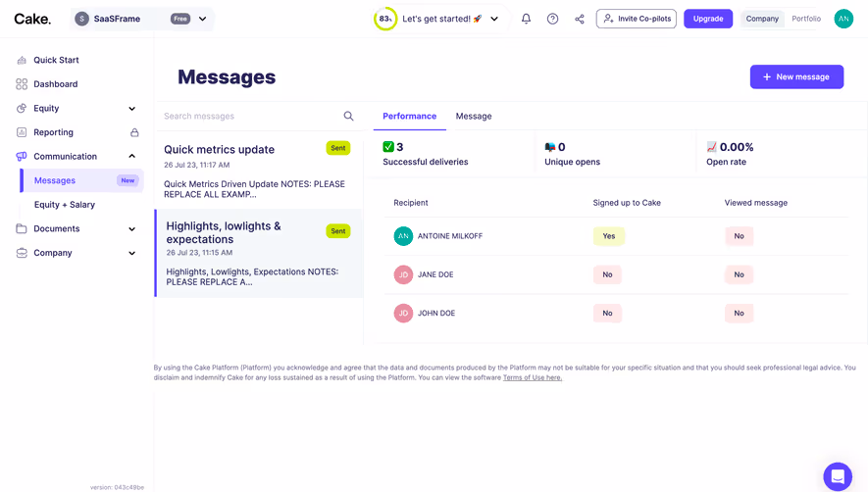
Task: Click the Communication megaphone icon
Action: coord(22,156)
